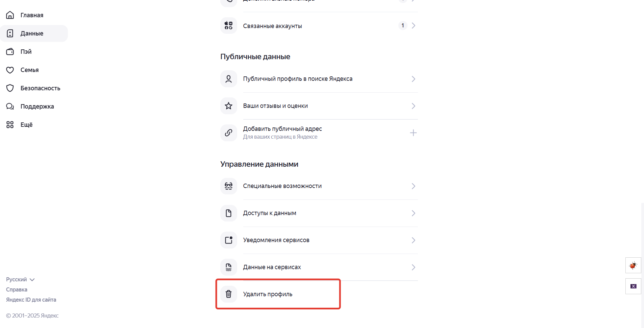Click the trash icon in Удалить профиль row
This screenshot has width=644, height=328.
(x=228, y=294)
